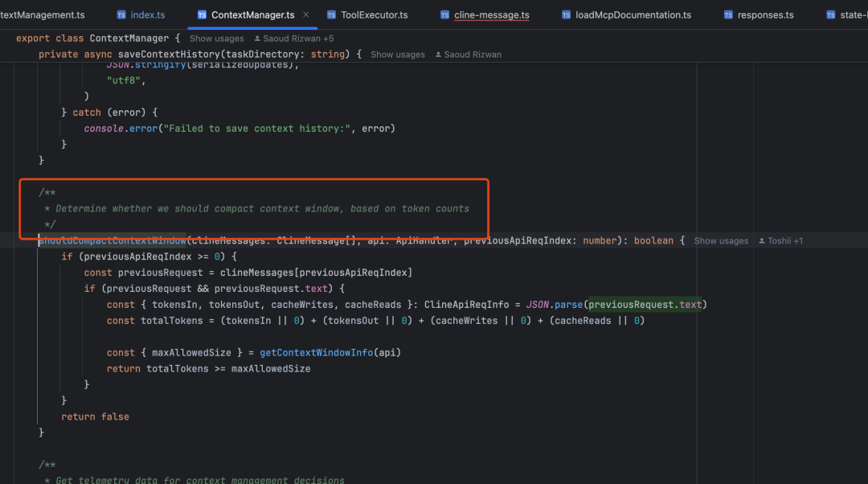Click the shouldCompactContextWindow method name

pyautogui.click(x=112, y=241)
